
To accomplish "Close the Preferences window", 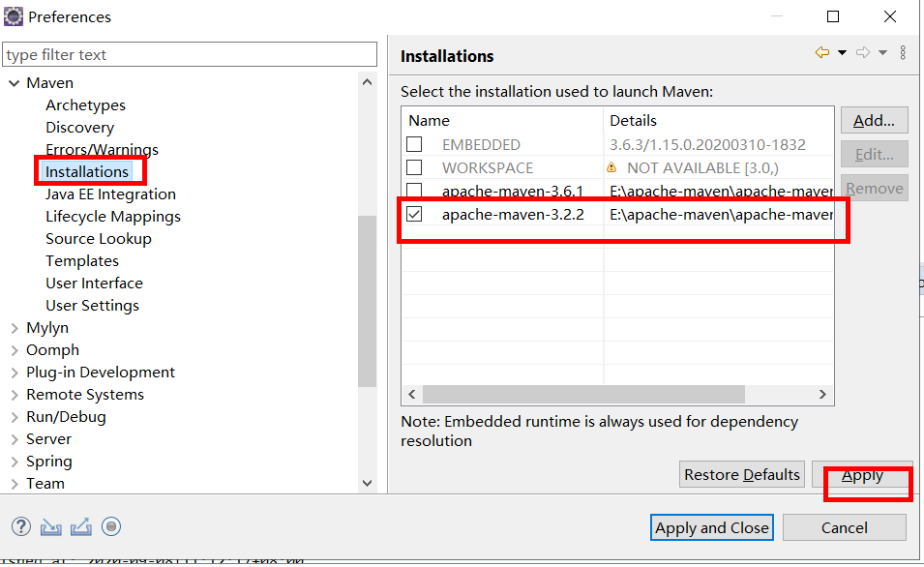I will (890, 16).
